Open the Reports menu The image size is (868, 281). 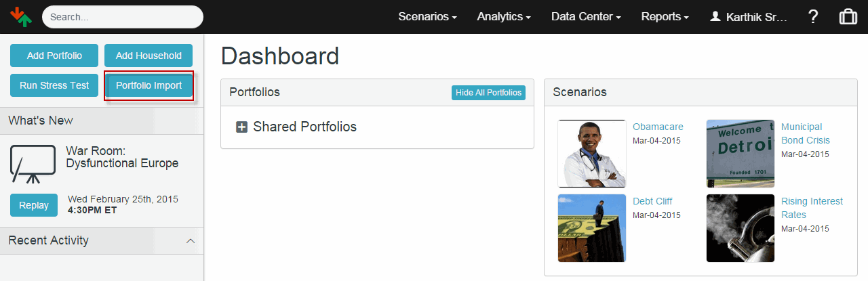pyautogui.click(x=665, y=17)
